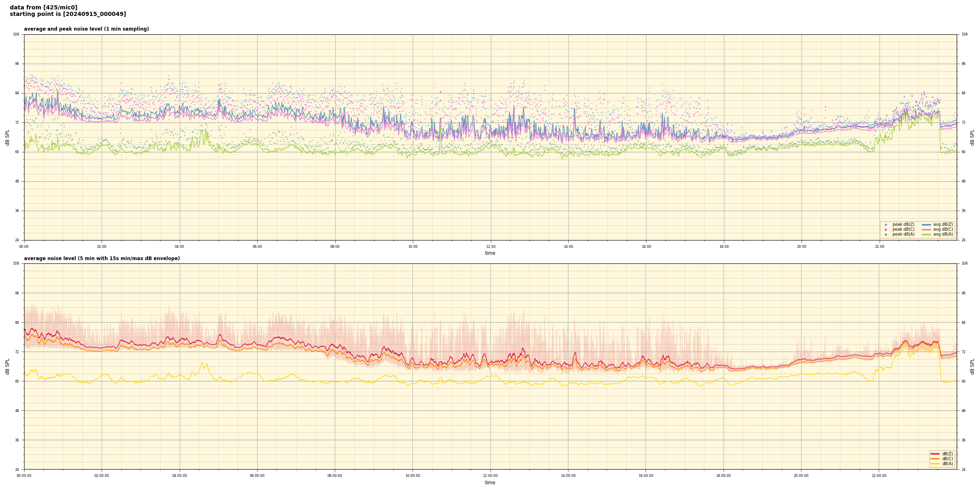Click the upper chart's 'time' axis label

coord(490,253)
